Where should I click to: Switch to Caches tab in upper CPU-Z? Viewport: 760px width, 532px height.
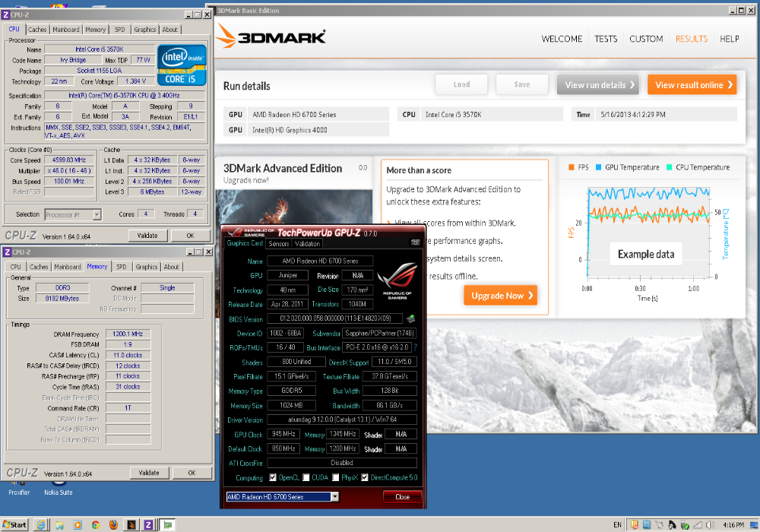point(37,30)
